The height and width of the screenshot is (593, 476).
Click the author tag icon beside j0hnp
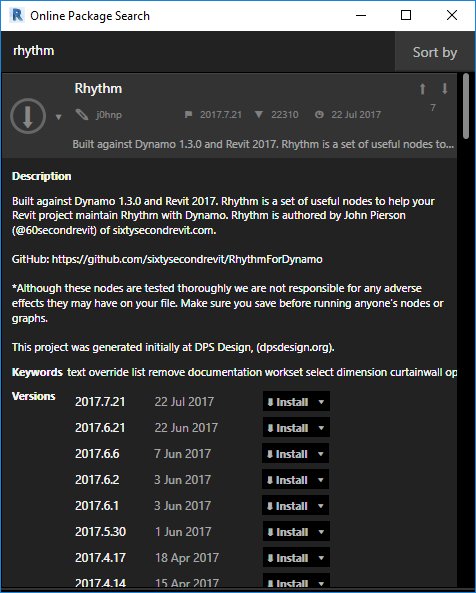pos(82,114)
